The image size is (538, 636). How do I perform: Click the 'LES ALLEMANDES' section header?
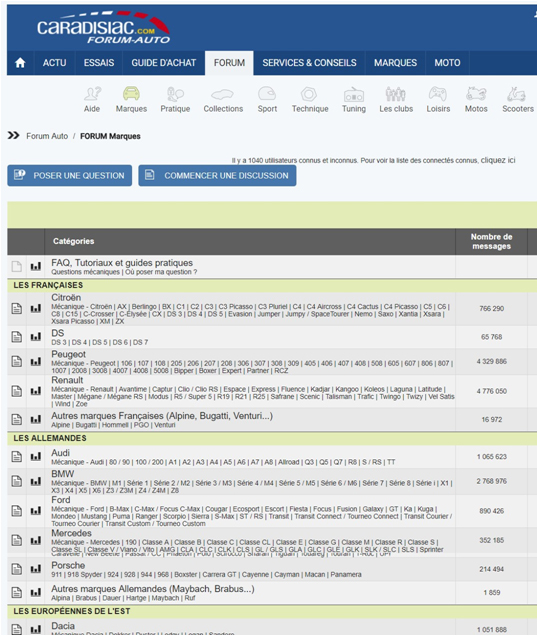tap(50, 438)
